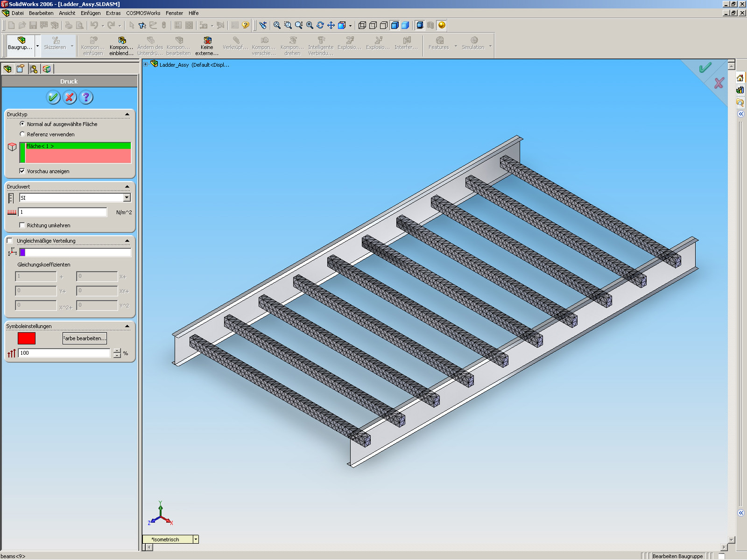Screen dimensions: 747x560
Task: Collapse the Drucktyp section
Action: (x=127, y=113)
